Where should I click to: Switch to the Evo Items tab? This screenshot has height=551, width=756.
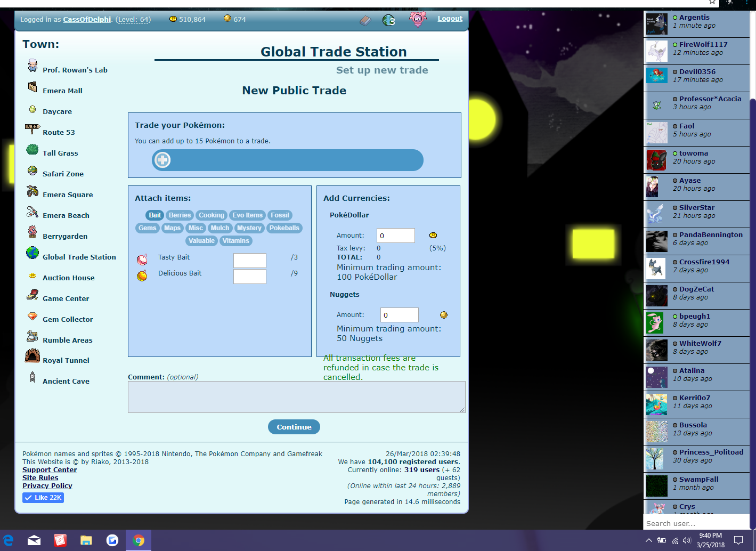[x=248, y=215]
